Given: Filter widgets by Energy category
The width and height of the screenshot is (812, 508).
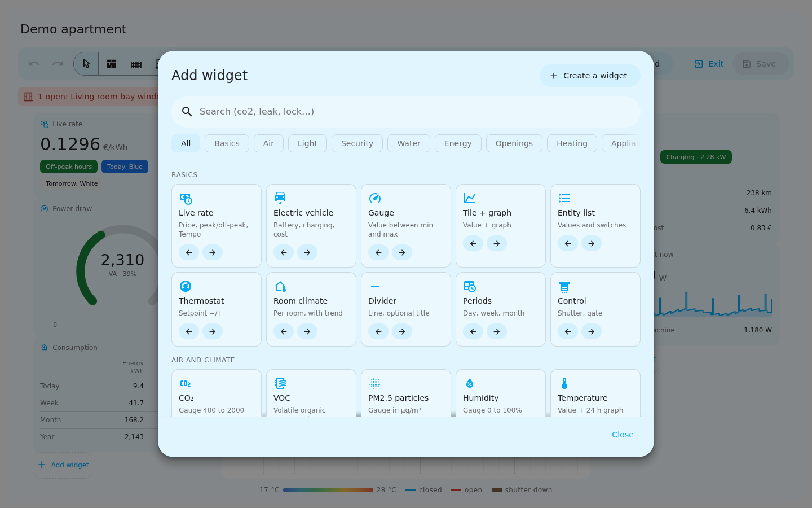Looking at the screenshot, I should pyautogui.click(x=458, y=143).
